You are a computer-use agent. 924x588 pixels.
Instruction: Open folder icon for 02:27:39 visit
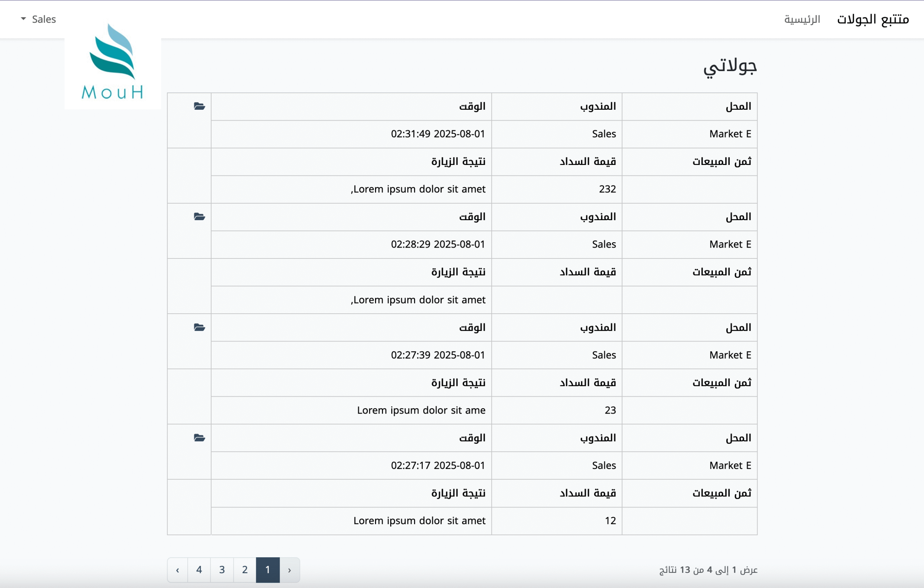pos(199,327)
